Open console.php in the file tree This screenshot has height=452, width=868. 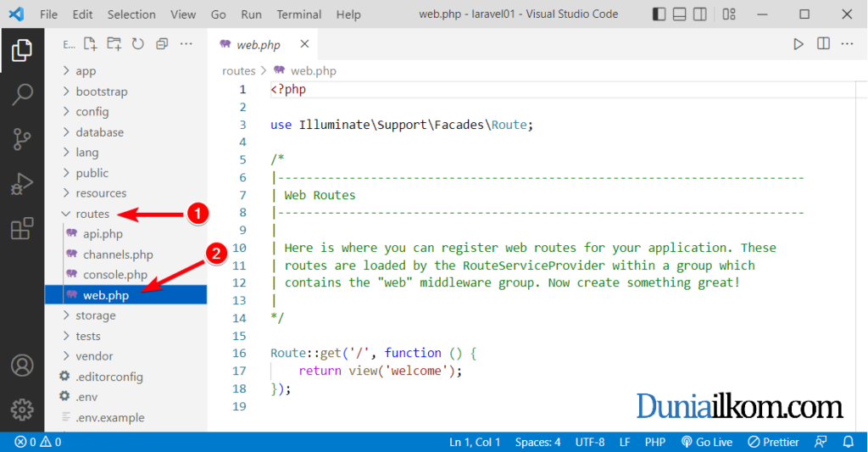pyautogui.click(x=126, y=274)
